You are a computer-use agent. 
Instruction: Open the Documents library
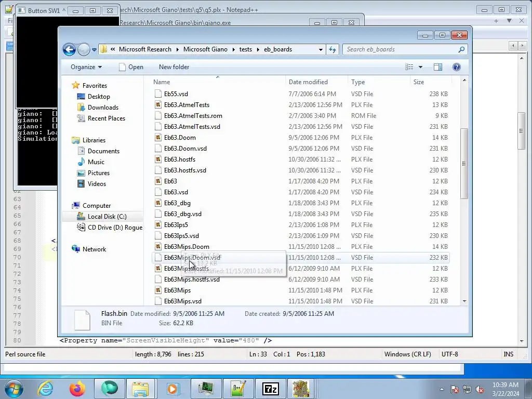coord(103,151)
